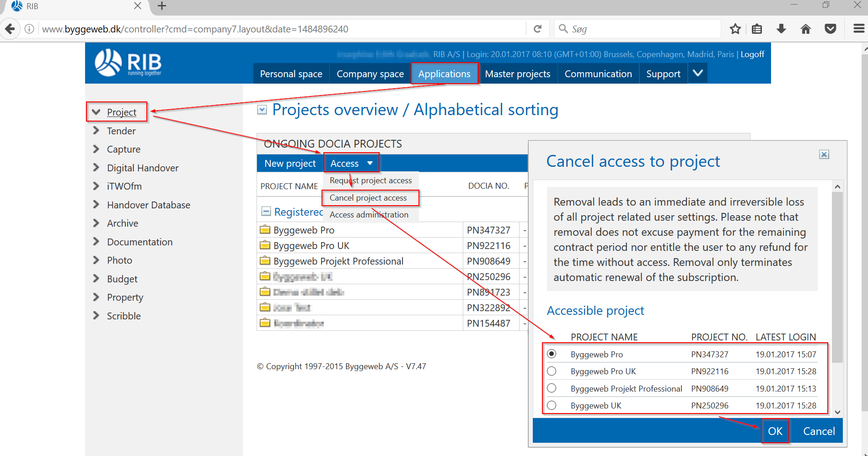Close the Cancel access dialog

824,154
